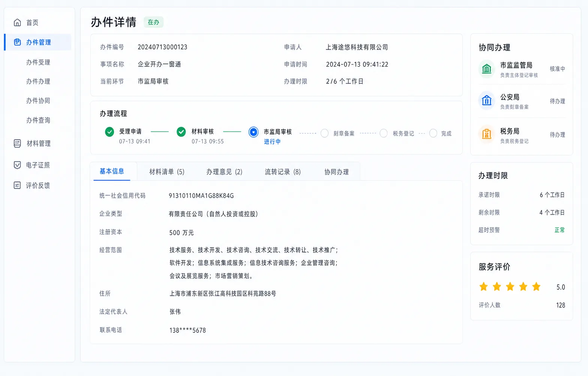The height and width of the screenshot is (376, 588).
Task: Open 评价反馈 menu item
Action: click(x=37, y=185)
